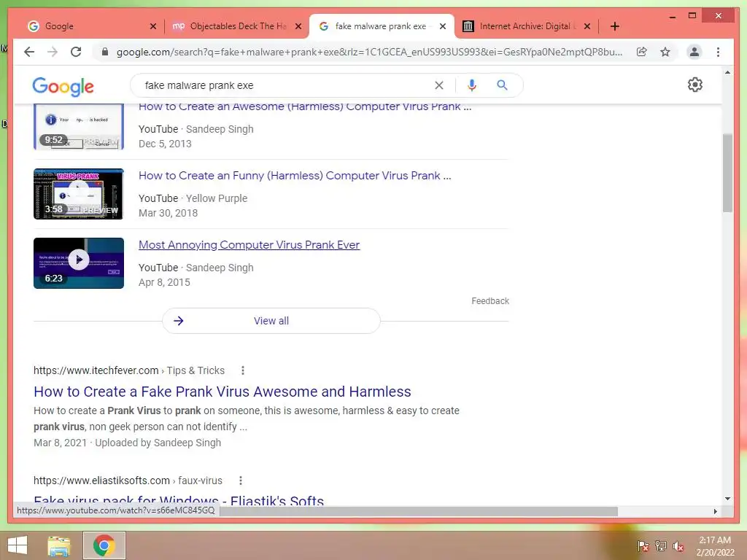747x560 pixels.
Task: Click 'Mar 8, 2021' upload date text
Action: pos(60,443)
